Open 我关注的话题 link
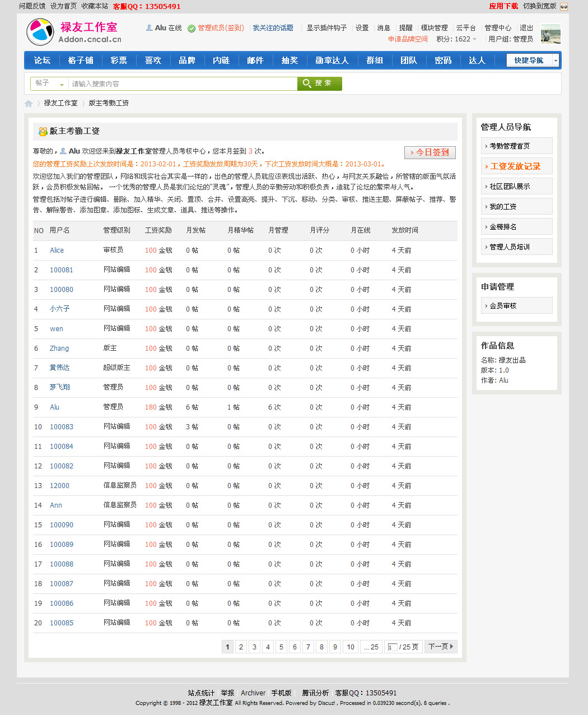588x715 pixels. point(273,27)
